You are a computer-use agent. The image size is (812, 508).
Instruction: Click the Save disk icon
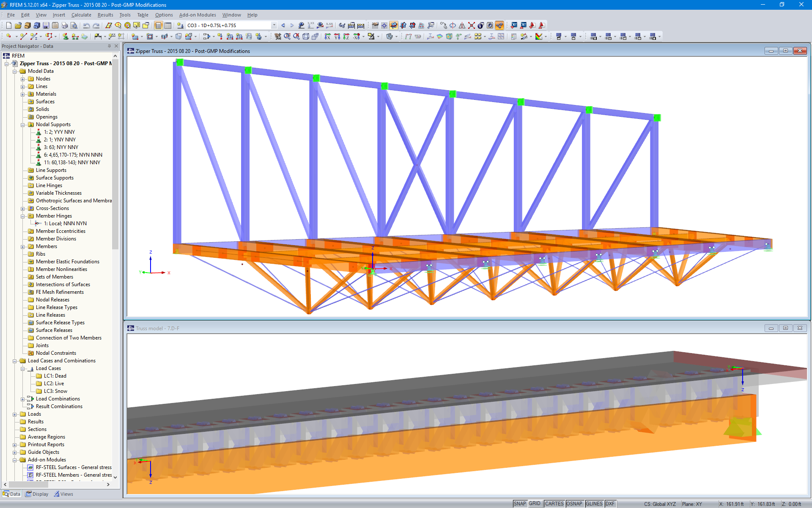[46, 25]
